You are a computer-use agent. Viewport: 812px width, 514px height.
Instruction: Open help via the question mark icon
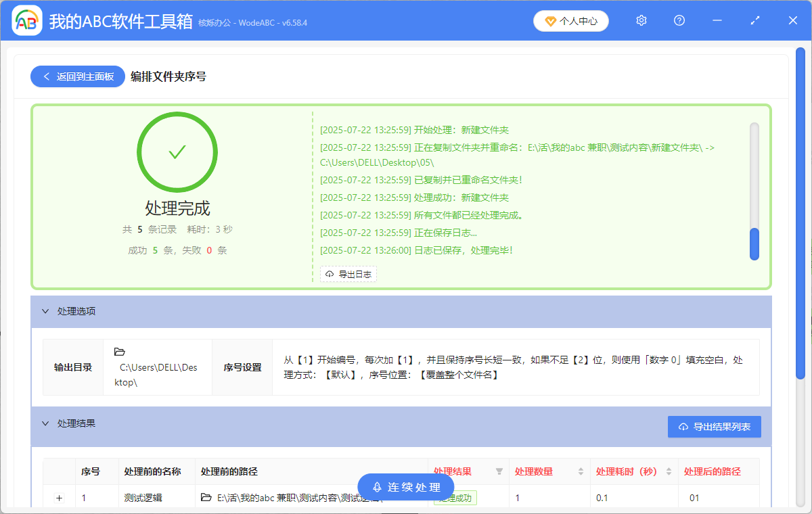679,21
